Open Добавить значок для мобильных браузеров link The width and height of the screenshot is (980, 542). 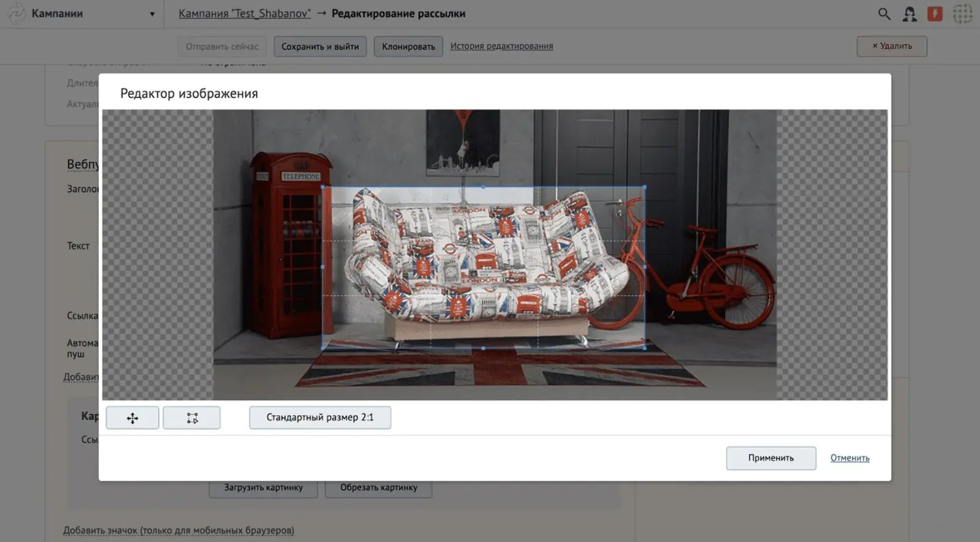pos(178,530)
